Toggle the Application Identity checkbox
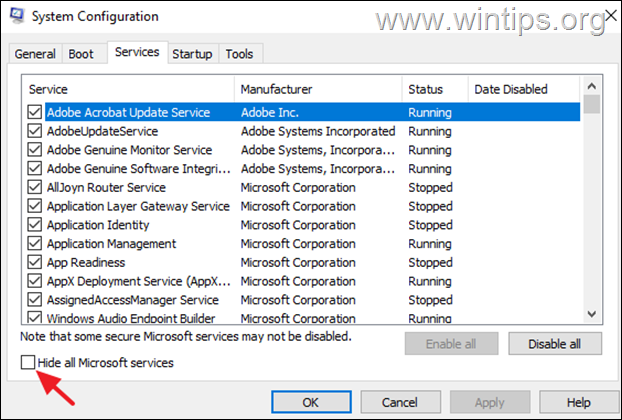622x420 pixels. tap(35, 225)
